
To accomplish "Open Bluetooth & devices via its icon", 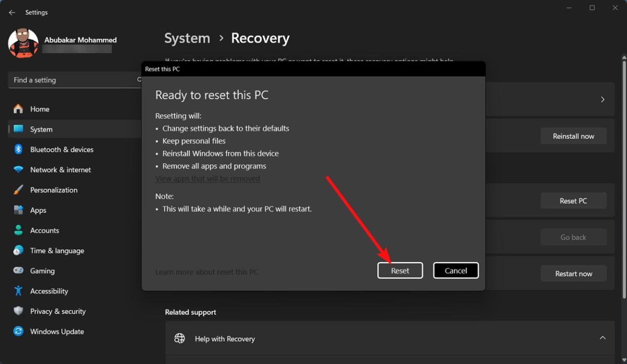I will coord(16,149).
